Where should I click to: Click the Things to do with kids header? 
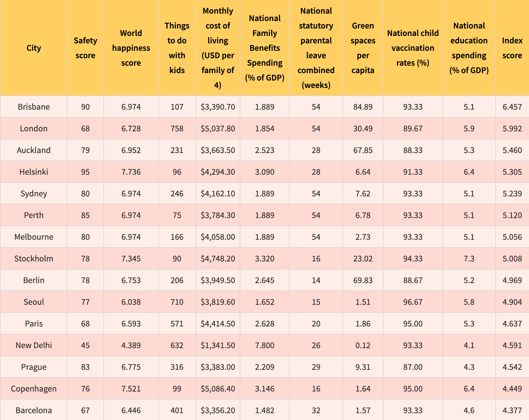click(x=177, y=48)
